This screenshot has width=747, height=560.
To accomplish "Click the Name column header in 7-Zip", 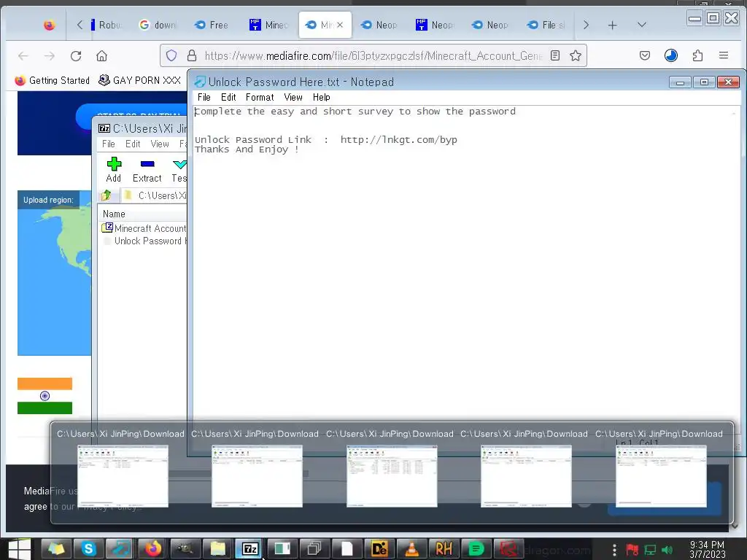I will (x=114, y=214).
